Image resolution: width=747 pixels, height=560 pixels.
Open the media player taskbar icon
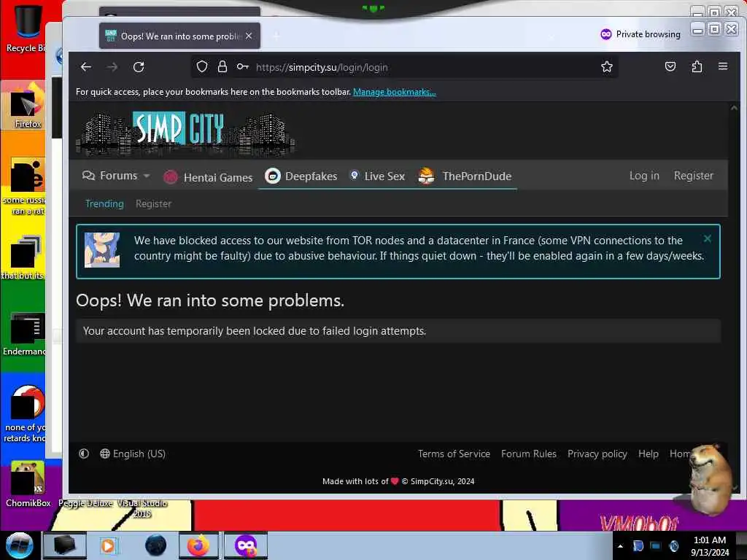click(x=108, y=545)
